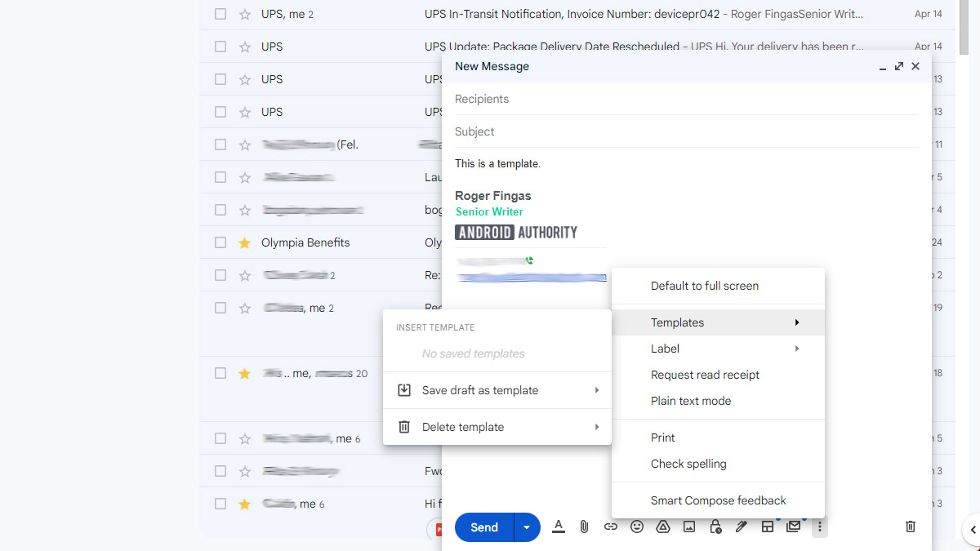This screenshot has height=551, width=980.
Task: Open formatting options in compose toolbar
Action: coord(559,527)
